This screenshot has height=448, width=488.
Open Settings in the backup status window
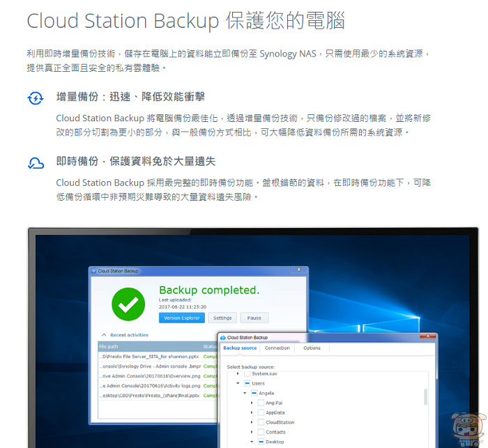pyautogui.click(x=222, y=318)
